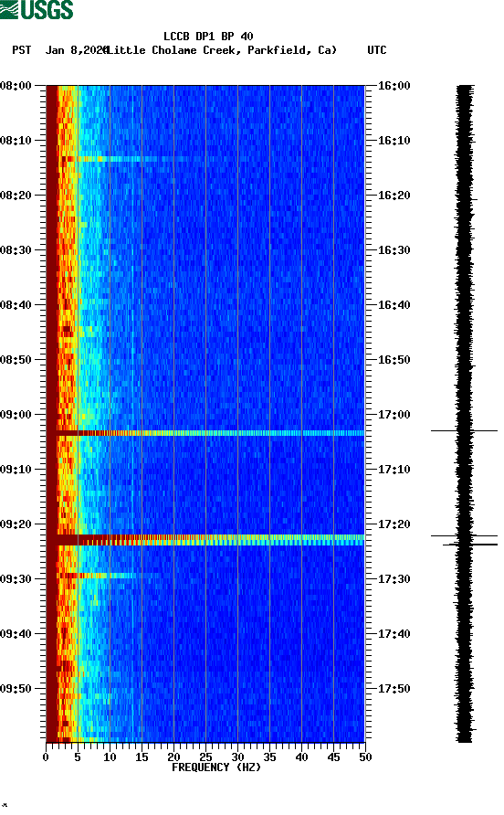Select the title "LCCB DP1 BP 40"
The height and width of the screenshot is (815, 504).
click(x=208, y=37)
